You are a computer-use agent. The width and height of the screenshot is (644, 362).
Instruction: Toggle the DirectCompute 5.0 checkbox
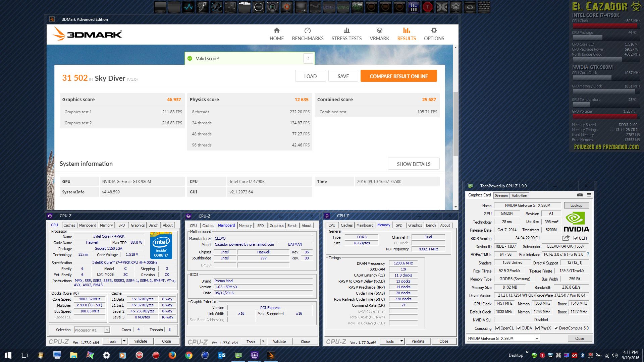point(556,328)
